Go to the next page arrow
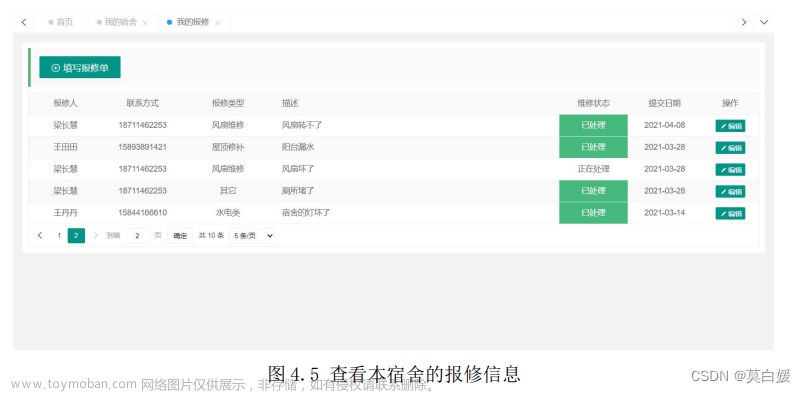The image size is (806, 393). point(96,236)
